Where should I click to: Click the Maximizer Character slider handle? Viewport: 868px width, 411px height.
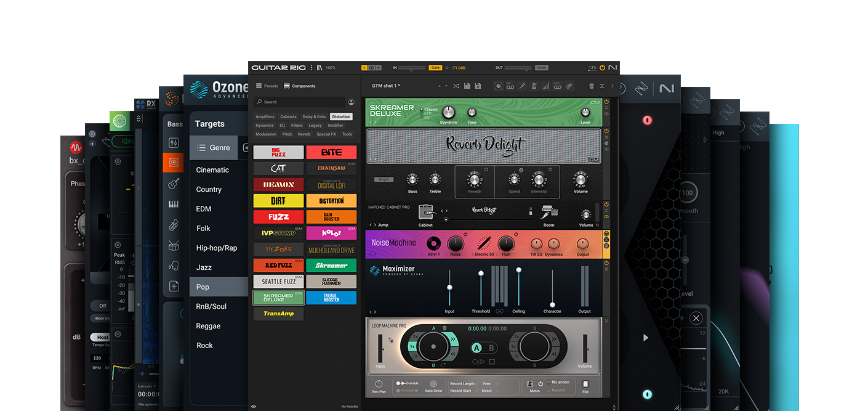pos(552,304)
